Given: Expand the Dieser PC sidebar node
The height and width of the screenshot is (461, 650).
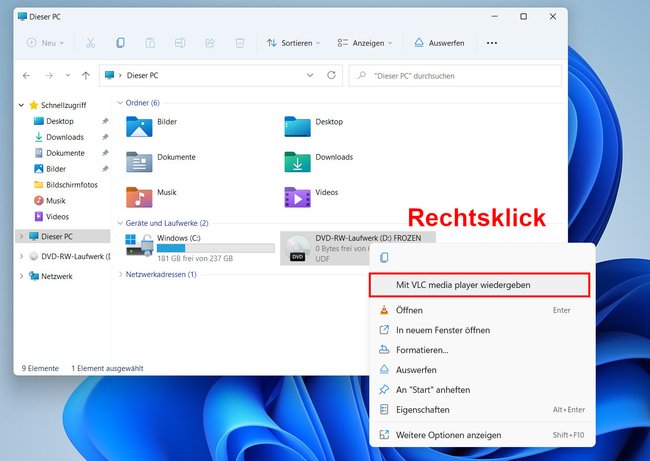Looking at the screenshot, I should tap(21, 236).
